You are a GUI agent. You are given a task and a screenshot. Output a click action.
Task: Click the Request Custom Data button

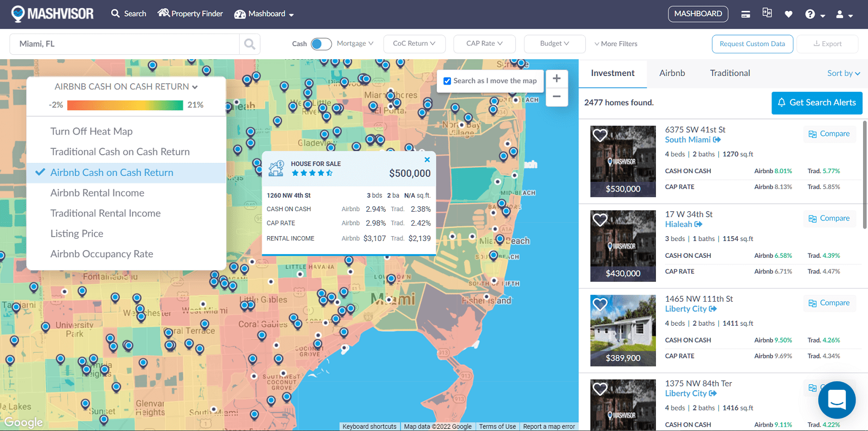pyautogui.click(x=752, y=44)
